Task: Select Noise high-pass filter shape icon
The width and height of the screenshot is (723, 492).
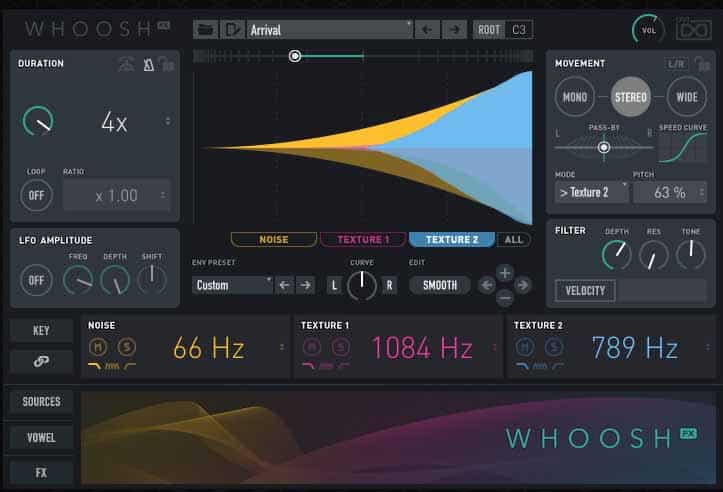Action: coord(130,367)
